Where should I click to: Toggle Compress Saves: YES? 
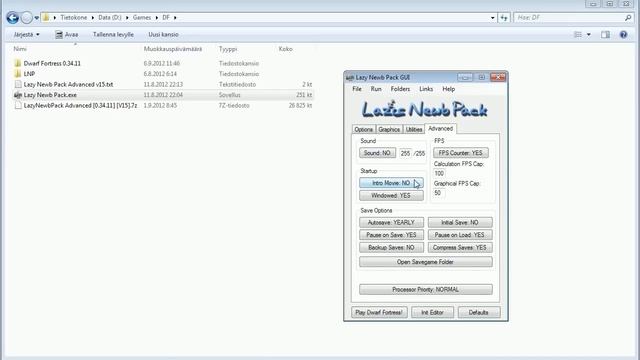460,248
